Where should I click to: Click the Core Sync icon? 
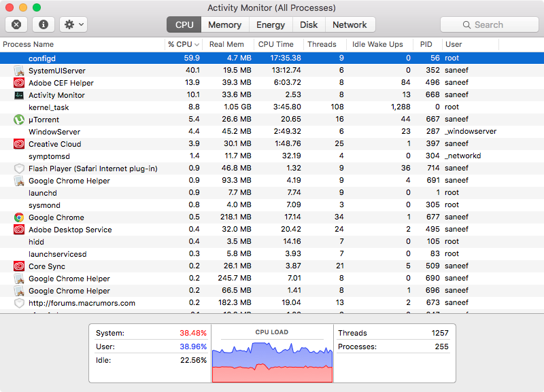[x=19, y=266]
